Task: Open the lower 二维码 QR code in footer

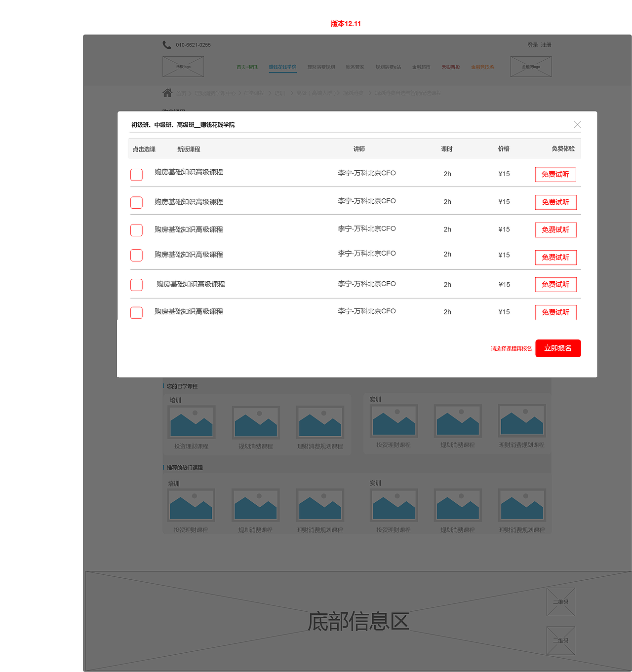Action: tap(560, 640)
